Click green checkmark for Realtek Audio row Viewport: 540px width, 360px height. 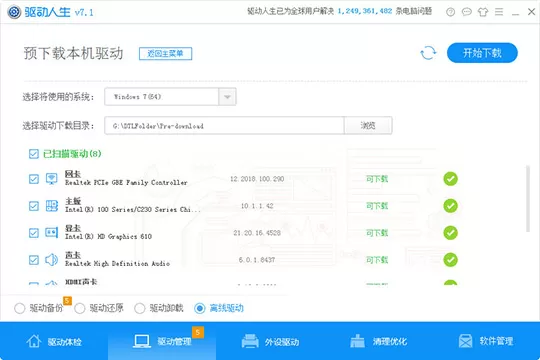click(450, 260)
